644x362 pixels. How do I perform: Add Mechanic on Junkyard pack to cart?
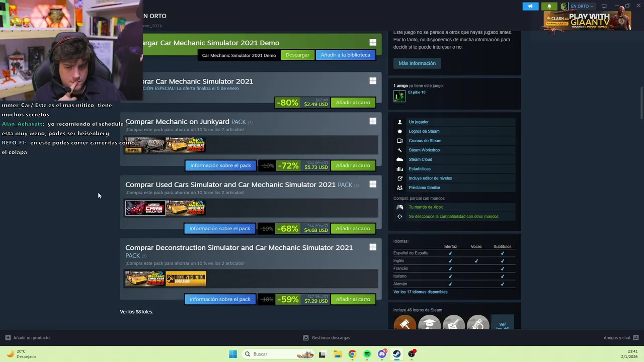pyautogui.click(x=353, y=165)
